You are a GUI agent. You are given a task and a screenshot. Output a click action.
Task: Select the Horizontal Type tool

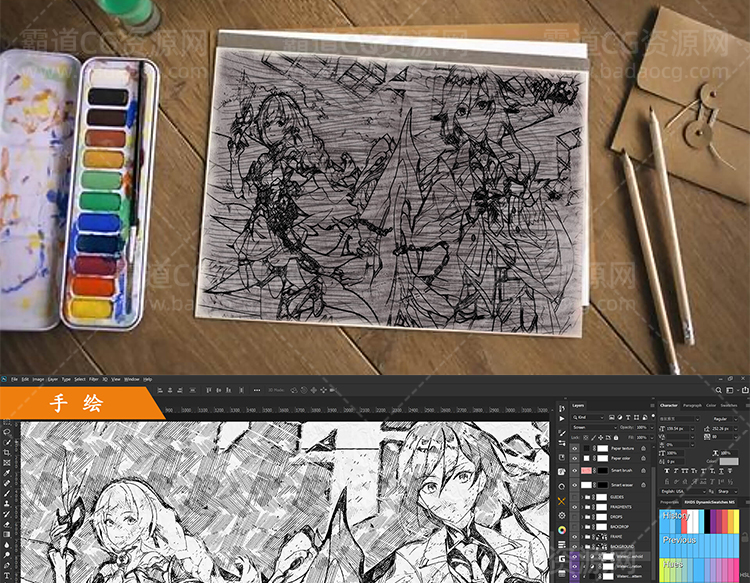(x=7, y=575)
